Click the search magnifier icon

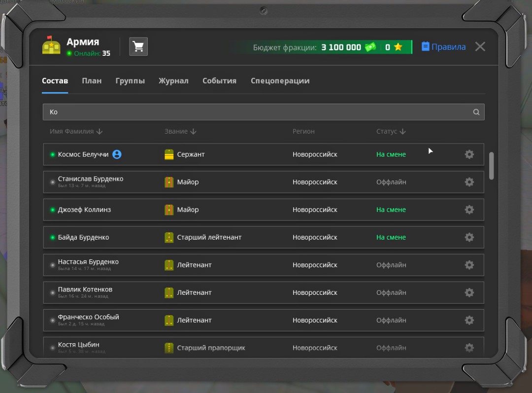(476, 112)
